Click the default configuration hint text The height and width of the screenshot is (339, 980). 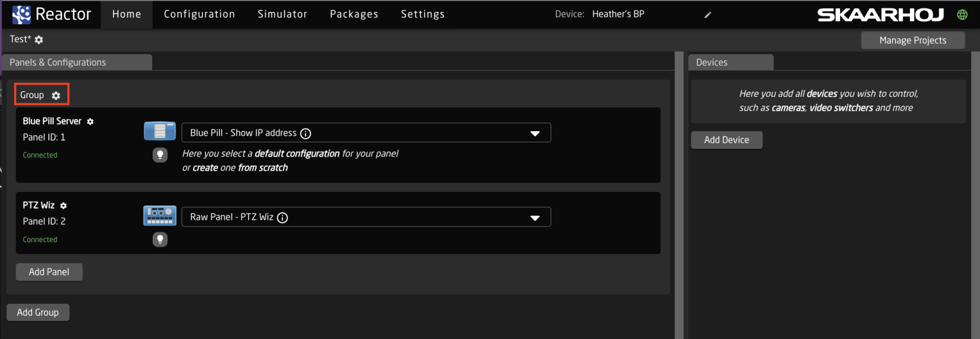coord(290,160)
